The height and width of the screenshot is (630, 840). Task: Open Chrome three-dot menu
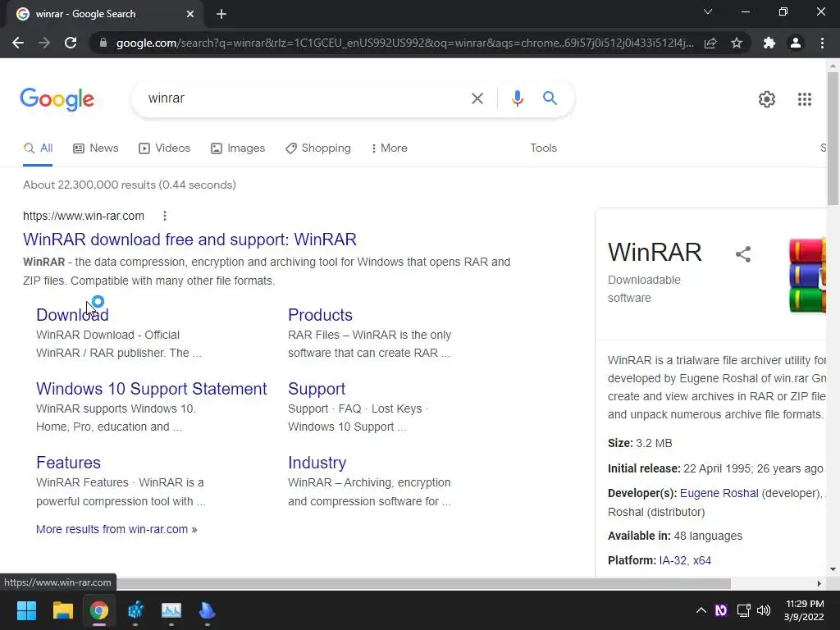822,43
